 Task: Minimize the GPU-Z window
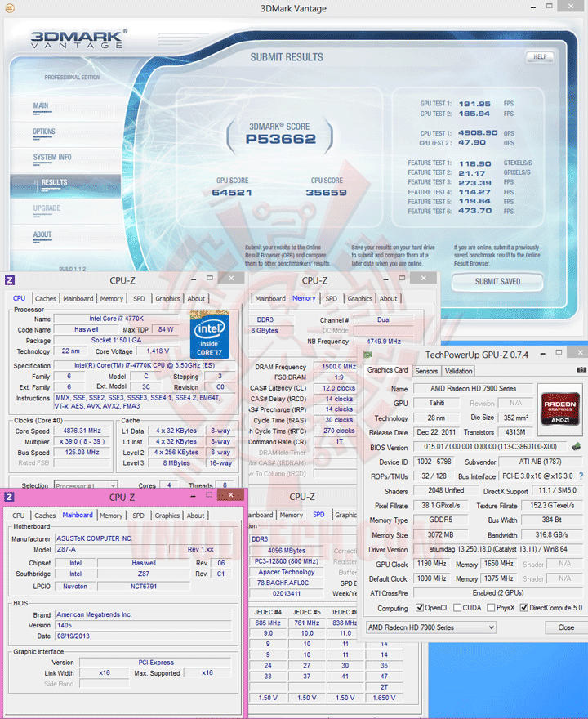(x=542, y=354)
